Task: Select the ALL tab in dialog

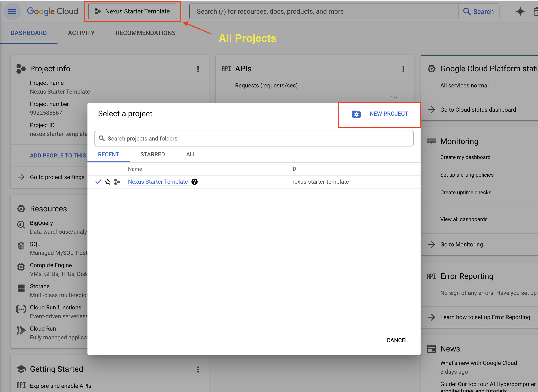Action: pyautogui.click(x=191, y=154)
